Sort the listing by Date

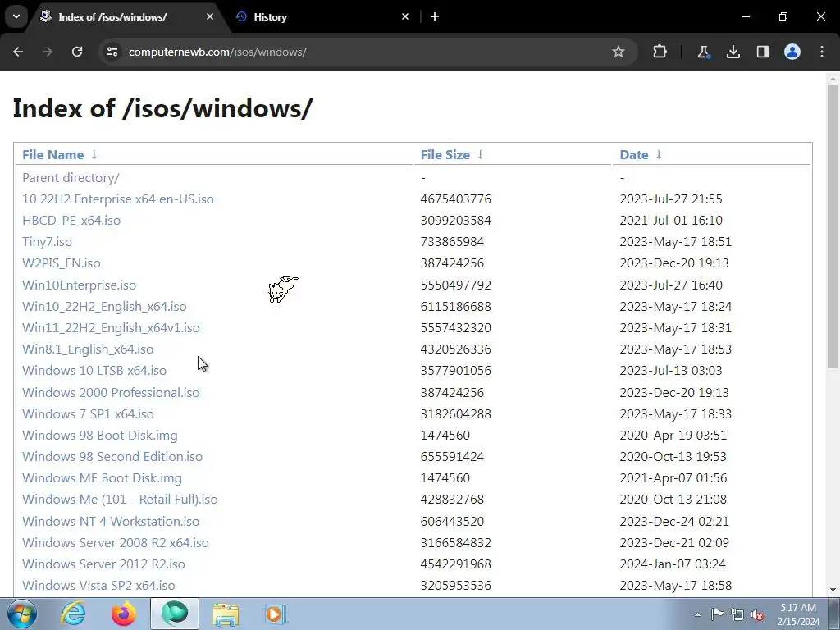coord(634,155)
